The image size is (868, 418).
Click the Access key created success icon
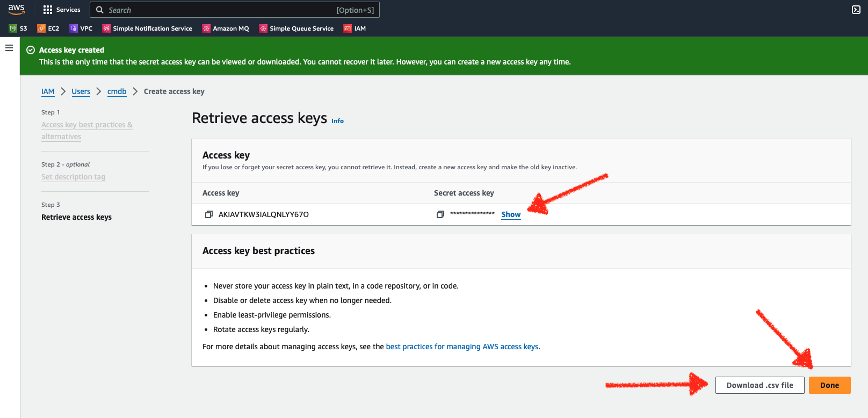[x=31, y=50]
